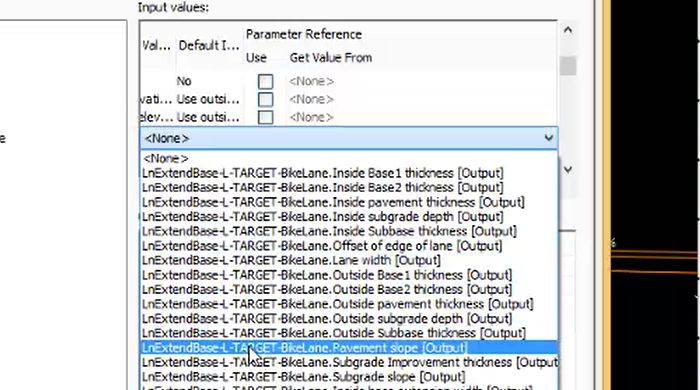Click <None> value in the 'vati...' row
The height and width of the screenshot is (390, 700).
(311, 99)
